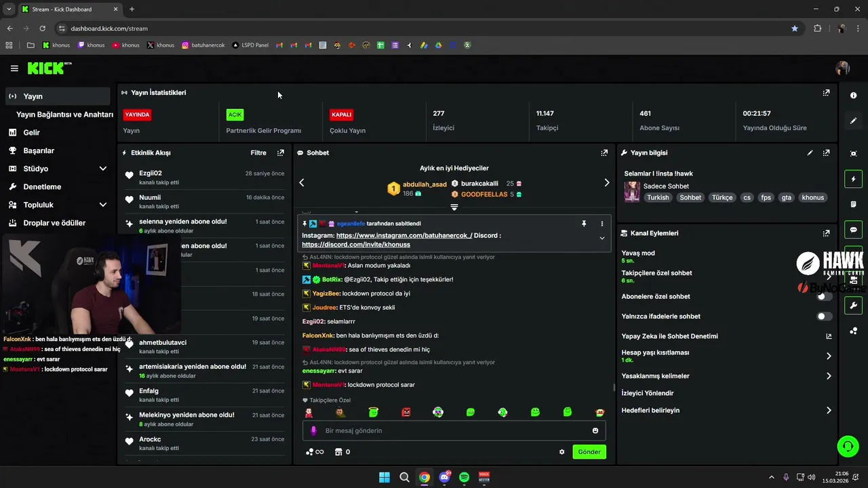Click the notes icon in right rail
868x488 pixels.
854,204
